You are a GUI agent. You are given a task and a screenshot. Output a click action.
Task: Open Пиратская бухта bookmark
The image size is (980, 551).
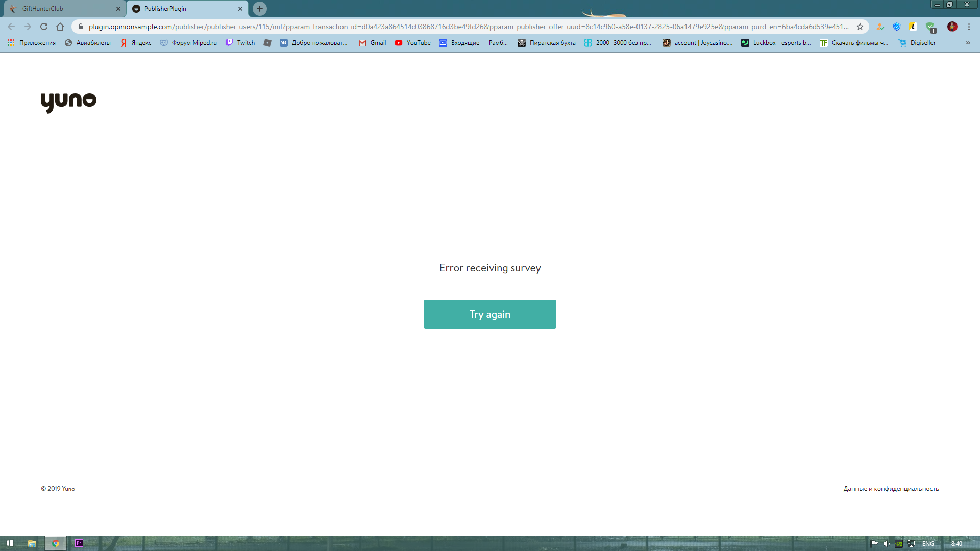pyautogui.click(x=547, y=43)
